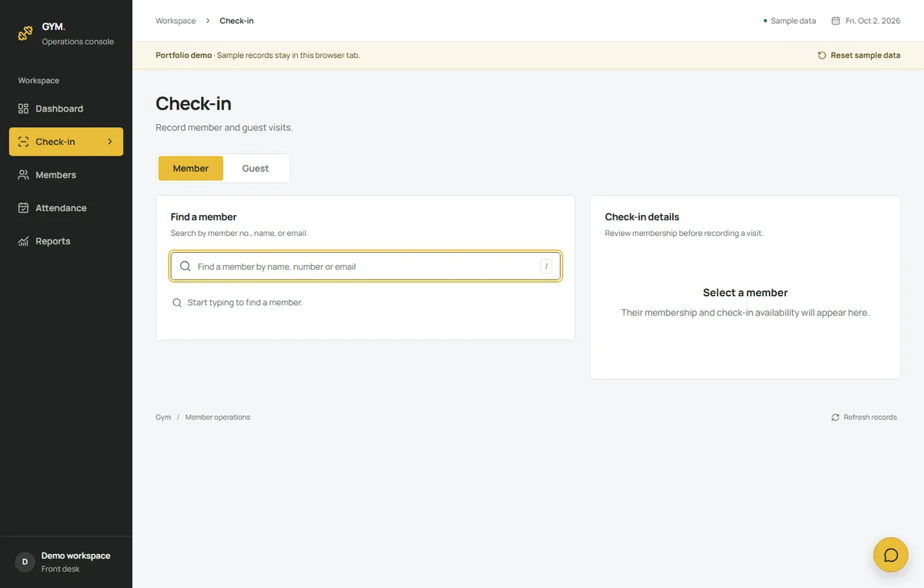Viewport: 924px width, 588px height.
Task: Click the Member operations footer link
Action: pos(218,417)
